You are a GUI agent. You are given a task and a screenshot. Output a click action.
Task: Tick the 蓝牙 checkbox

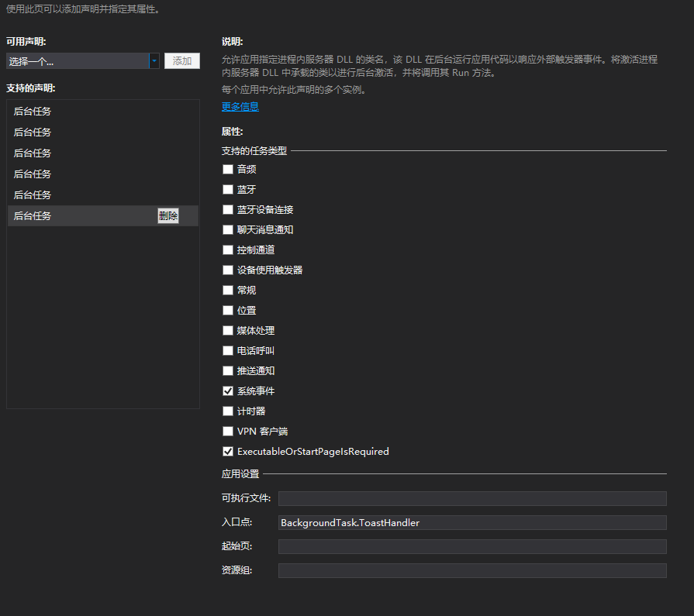tap(228, 189)
